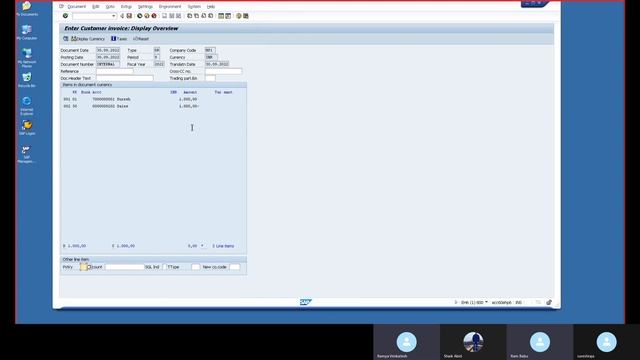Click the New co.code field
Image resolution: width=640 pixels, height=360 pixels.
point(235,267)
